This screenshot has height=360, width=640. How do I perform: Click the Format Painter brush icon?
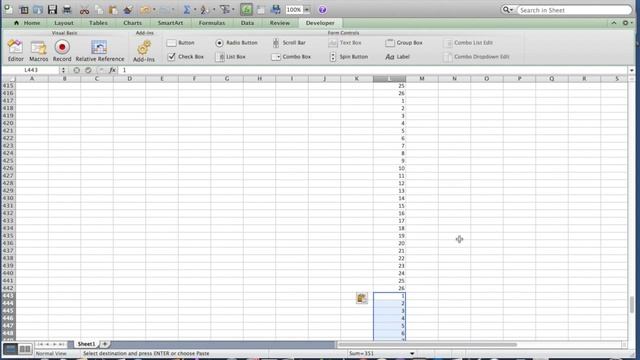[128, 10]
